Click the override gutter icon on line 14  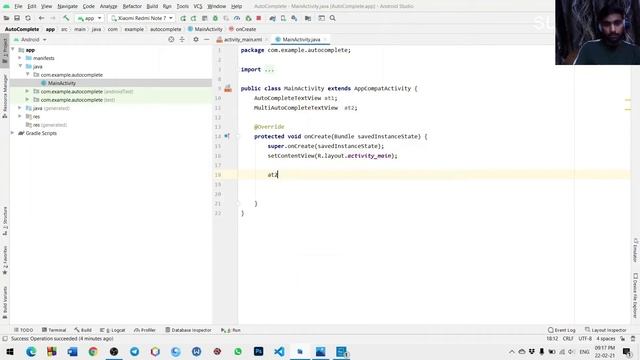[227, 136]
